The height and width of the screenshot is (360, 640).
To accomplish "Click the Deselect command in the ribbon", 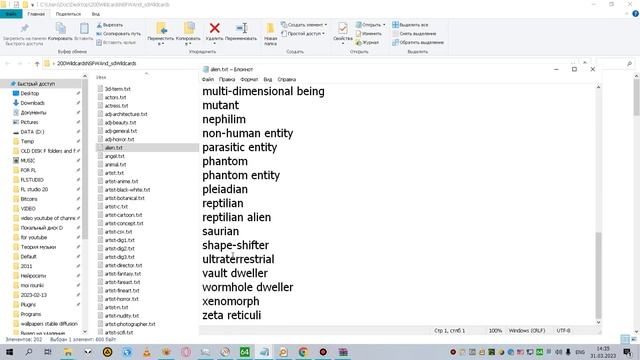I will 414,33.
